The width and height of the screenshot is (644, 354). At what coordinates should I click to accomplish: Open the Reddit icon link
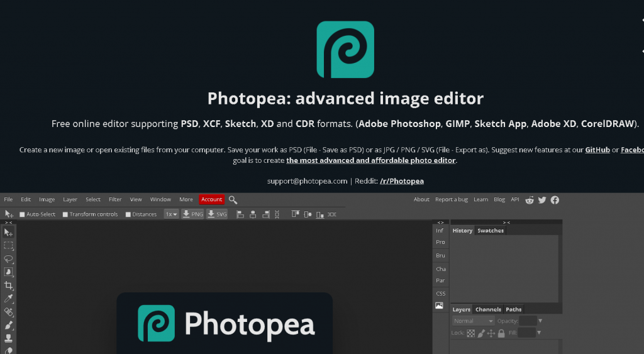pos(530,200)
